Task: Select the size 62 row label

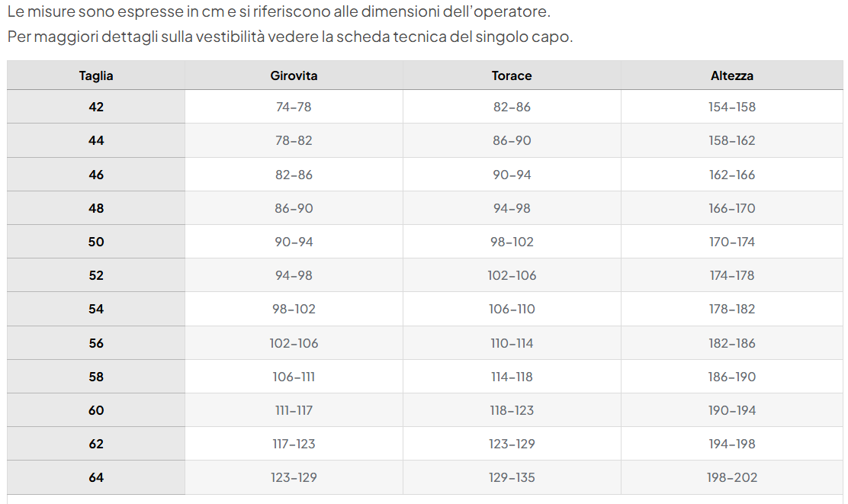Action: click(96, 444)
